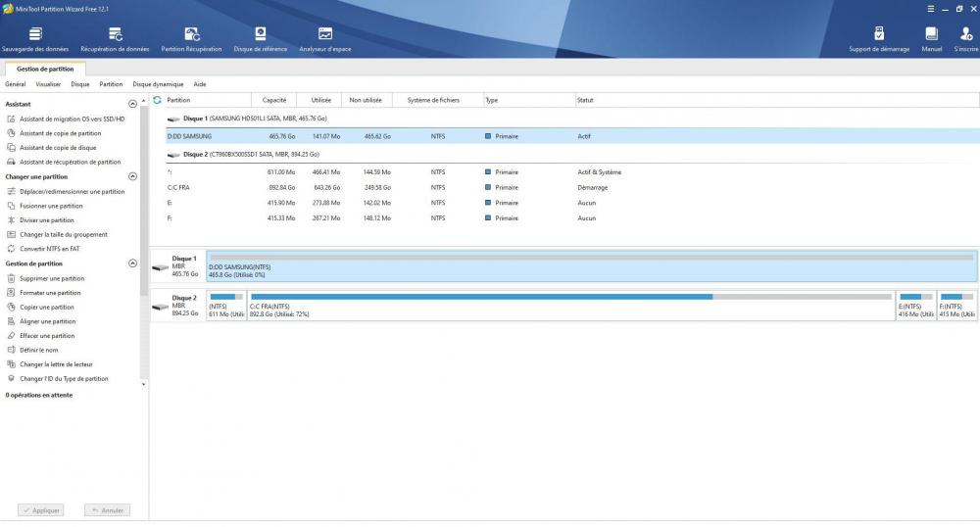Click the S'inscrire icon
This screenshot has height=527, width=980.
point(965,39)
